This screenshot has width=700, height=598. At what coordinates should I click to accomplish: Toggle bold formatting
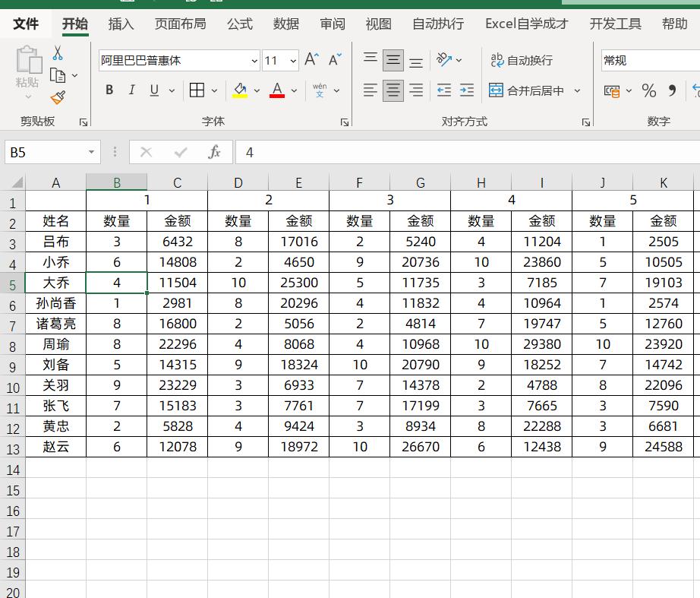[109, 90]
